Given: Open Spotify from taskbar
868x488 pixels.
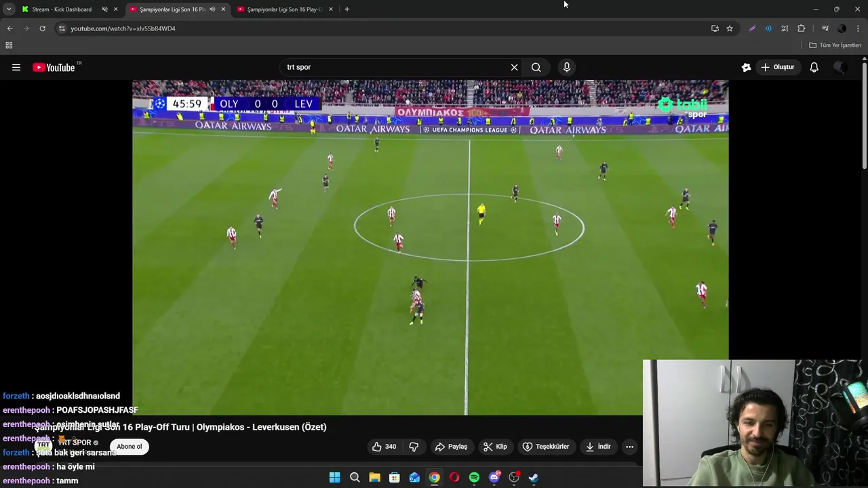Looking at the screenshot, I should pyautogui.click(x=474, y=477).
